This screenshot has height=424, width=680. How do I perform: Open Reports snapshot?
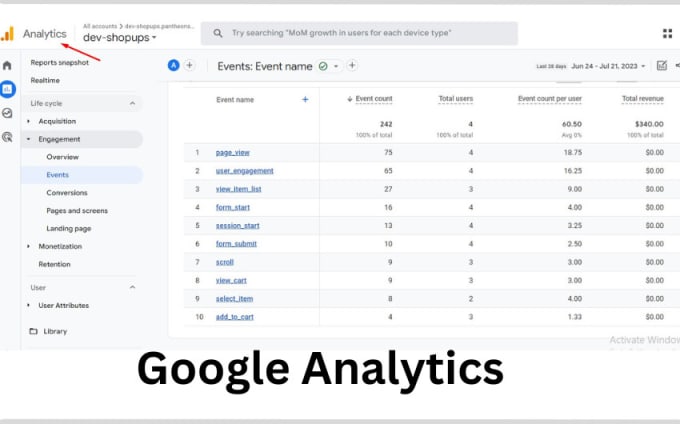point(59,62)
